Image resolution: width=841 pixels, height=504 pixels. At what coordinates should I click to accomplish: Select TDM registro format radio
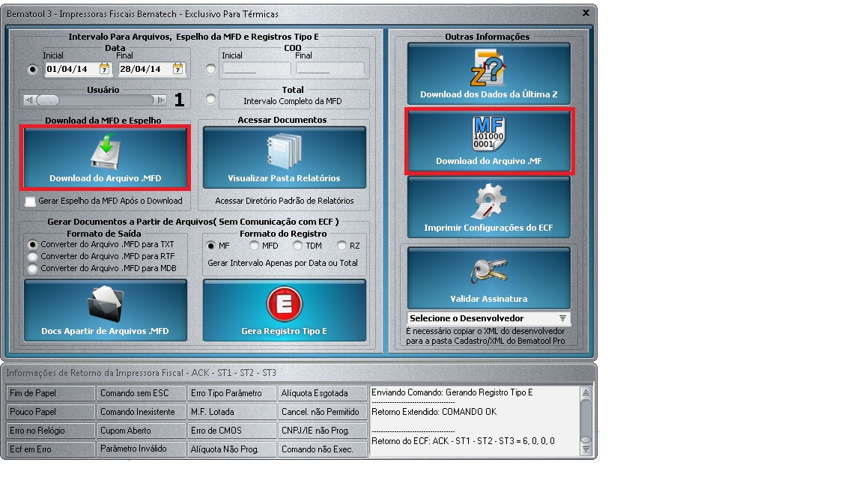point(297,246)
